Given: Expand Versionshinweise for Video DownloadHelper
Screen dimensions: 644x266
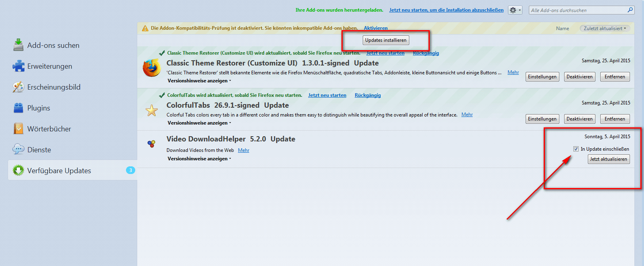Looking at the screenshot, I should pos(199,159).
